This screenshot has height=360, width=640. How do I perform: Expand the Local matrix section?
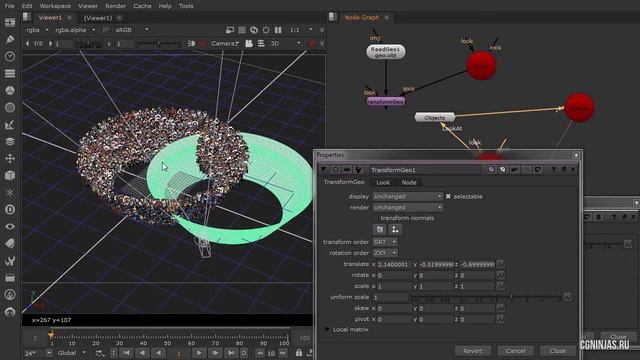point(327,329)
